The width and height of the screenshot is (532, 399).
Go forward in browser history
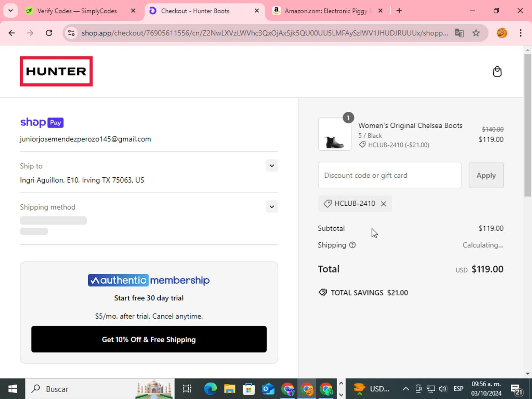30,33
